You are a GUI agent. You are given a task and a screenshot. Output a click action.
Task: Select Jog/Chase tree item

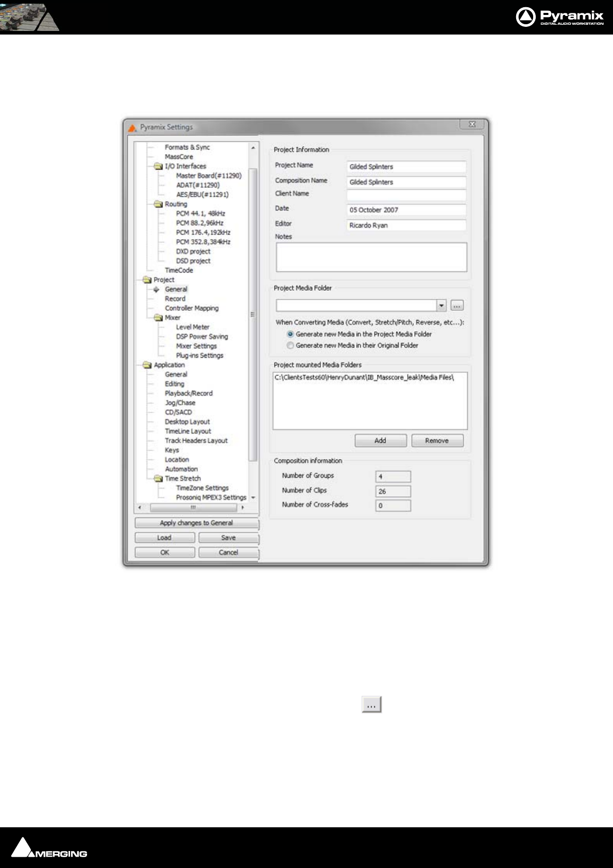pos(180,403)
